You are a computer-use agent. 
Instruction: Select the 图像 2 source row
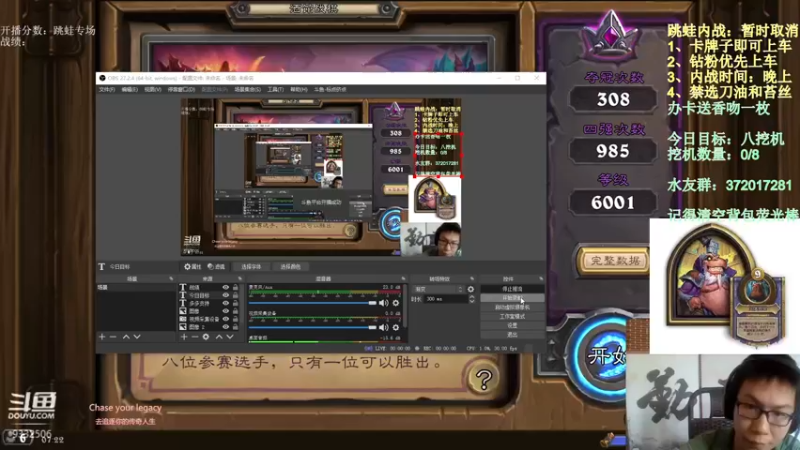point(209,327)
